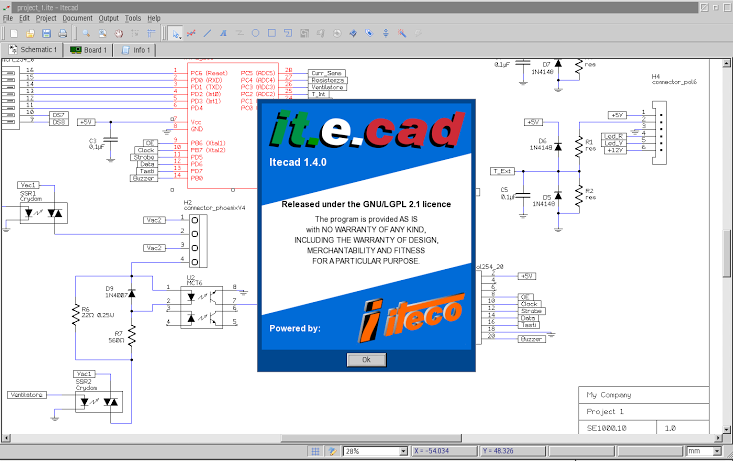Click the R7 560R resistor symbol
Viewport: 733px width, 461px height.
(x=132, y=336)
